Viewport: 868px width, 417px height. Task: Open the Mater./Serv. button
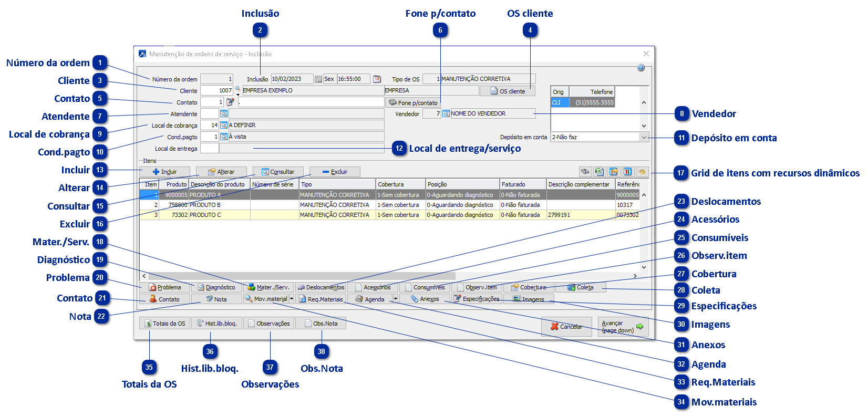click(268, 287)
